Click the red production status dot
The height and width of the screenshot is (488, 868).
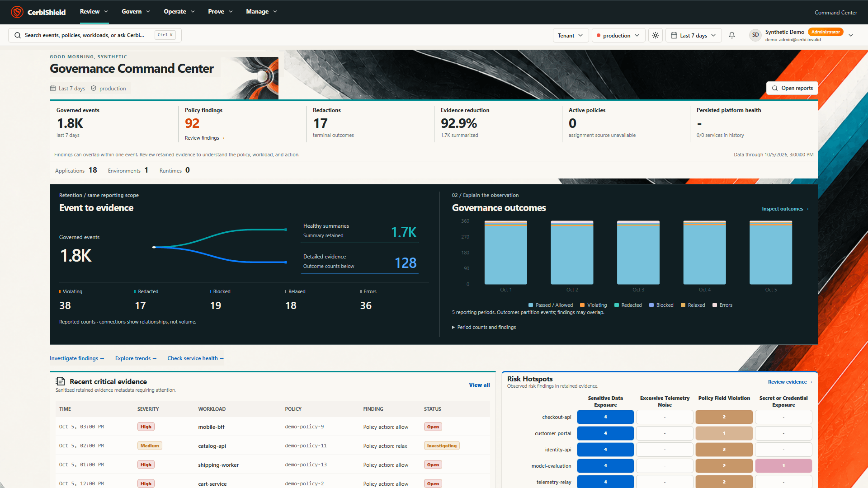[x=599, y=36]
